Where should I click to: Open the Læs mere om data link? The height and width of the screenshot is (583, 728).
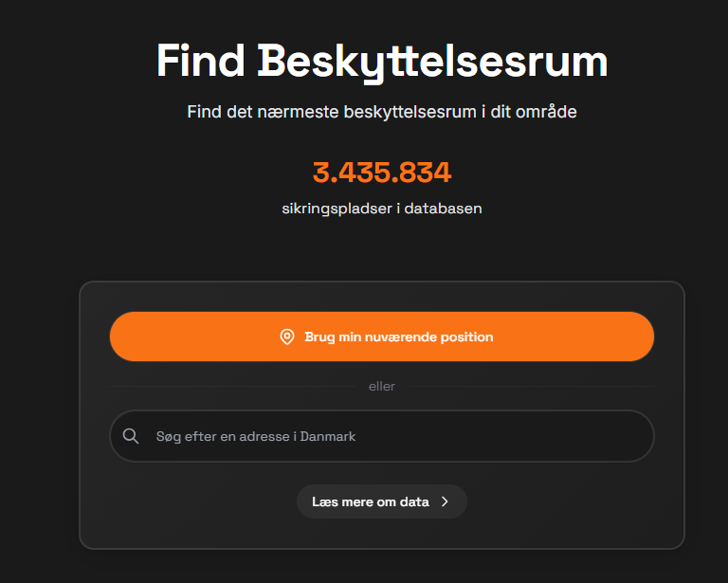382,501
